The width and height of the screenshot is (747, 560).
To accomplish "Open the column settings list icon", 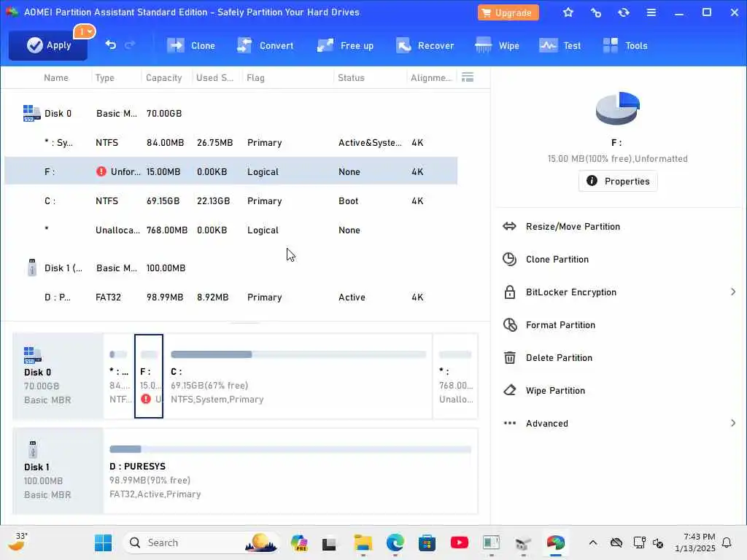I will click(468, 77).
